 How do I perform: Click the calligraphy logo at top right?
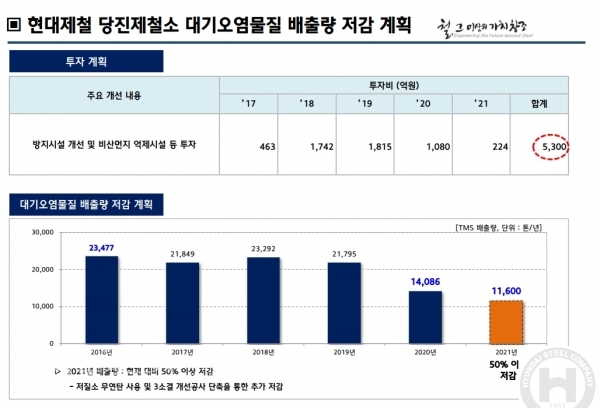pyautogui.click(x=510, y=23)
